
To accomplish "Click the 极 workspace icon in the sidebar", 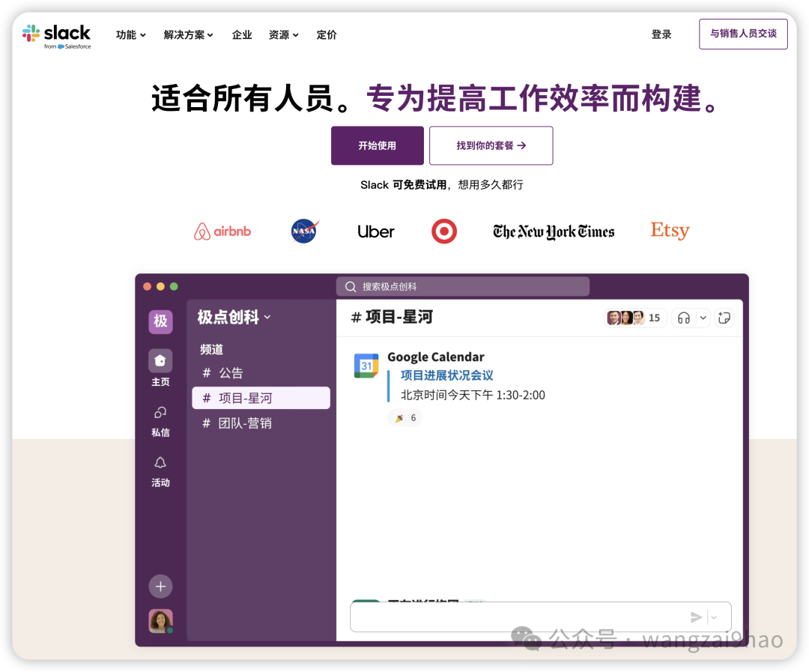I will coord(160,321).
